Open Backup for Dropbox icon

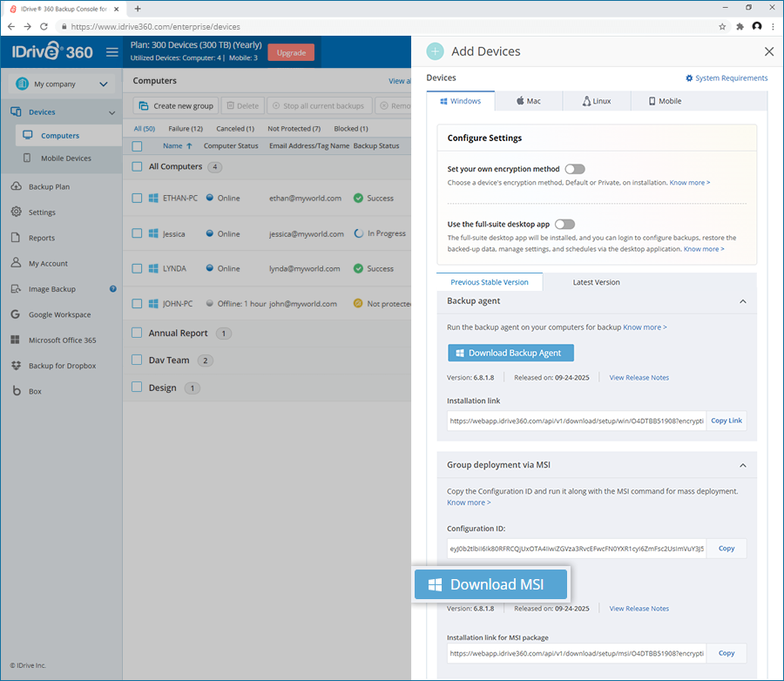(x=16, y=366)
